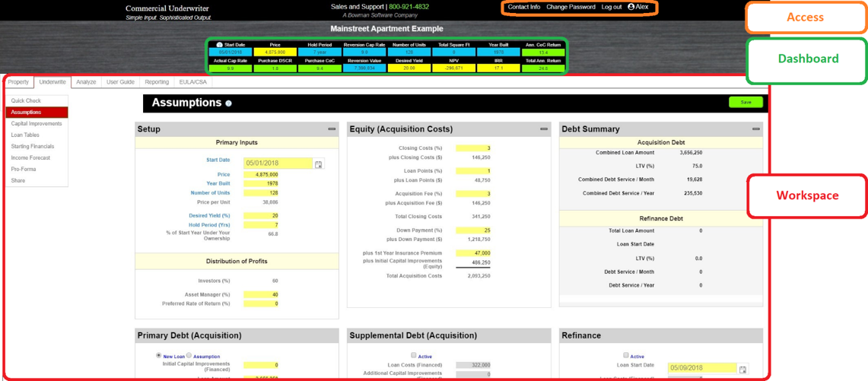Collapse the Setup panel
Viewport: 868px width, 381px height.
point(332,129)
